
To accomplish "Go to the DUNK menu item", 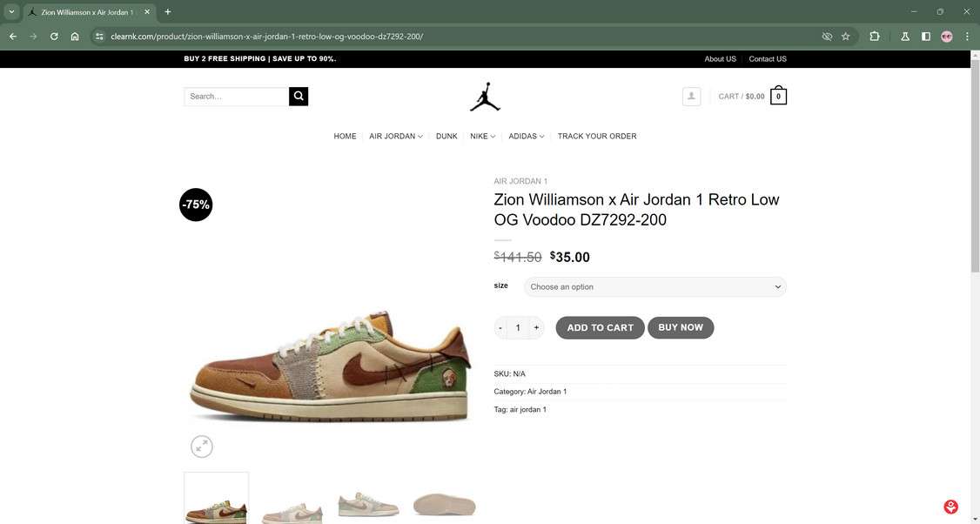I will coord(446,137).
